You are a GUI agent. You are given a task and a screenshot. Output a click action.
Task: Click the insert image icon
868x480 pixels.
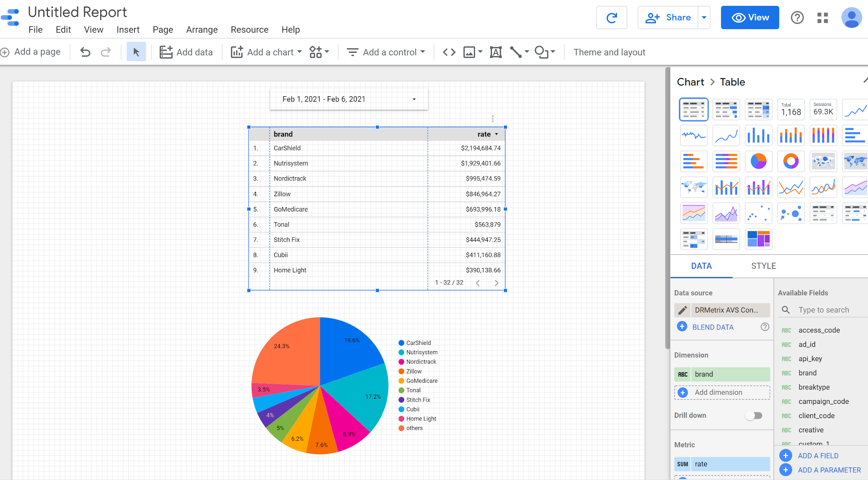(469, 52)
